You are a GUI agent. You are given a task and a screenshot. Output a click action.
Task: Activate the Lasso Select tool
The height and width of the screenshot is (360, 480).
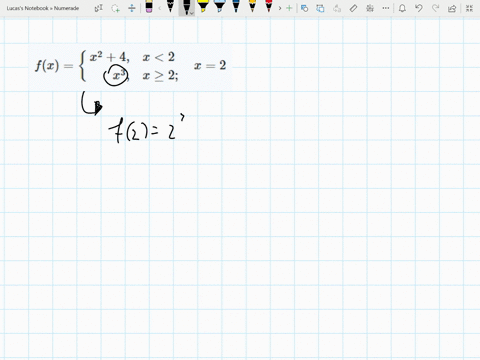coord(115,8)
